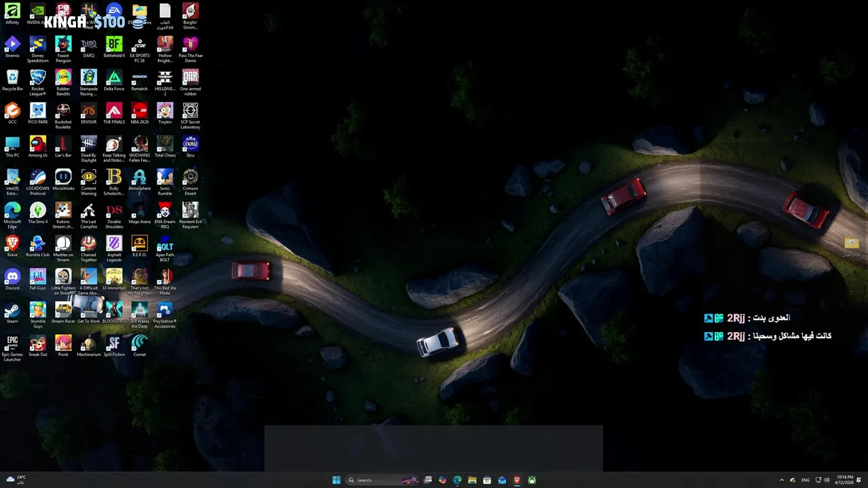Open the weather widget showing 24°C
The height and width of the screenshot is (488, 868).
click(16, 480)
